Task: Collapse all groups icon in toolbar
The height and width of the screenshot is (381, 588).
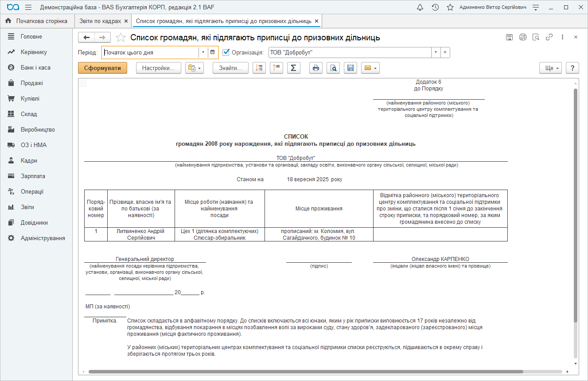Action: (x=276, y=68)
